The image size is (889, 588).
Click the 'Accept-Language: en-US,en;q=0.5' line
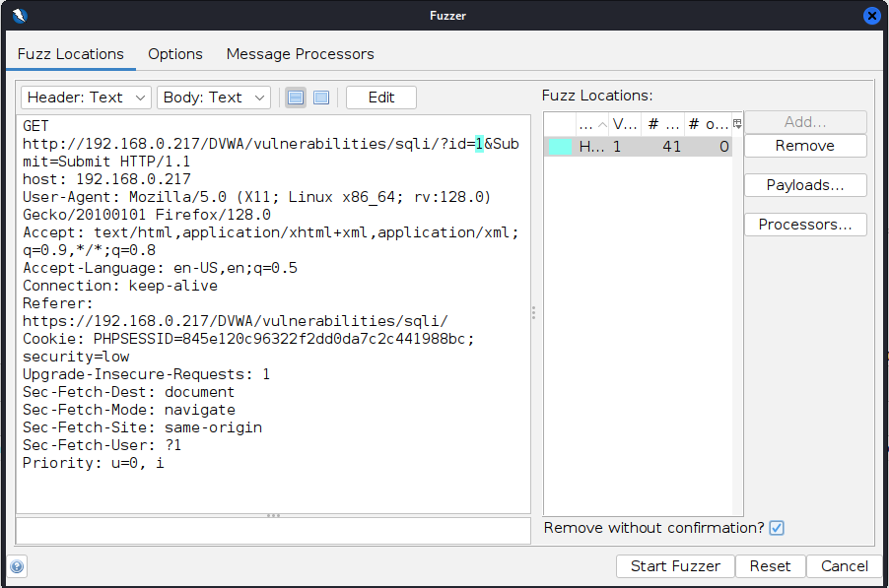(x=160, y=268)
